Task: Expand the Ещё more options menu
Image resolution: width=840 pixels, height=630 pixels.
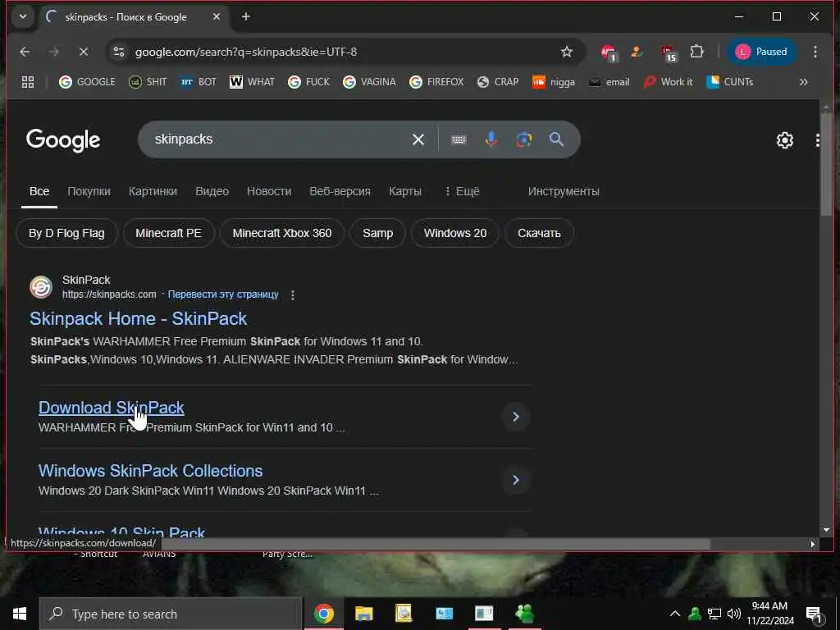Action: [x=462, y=191]
